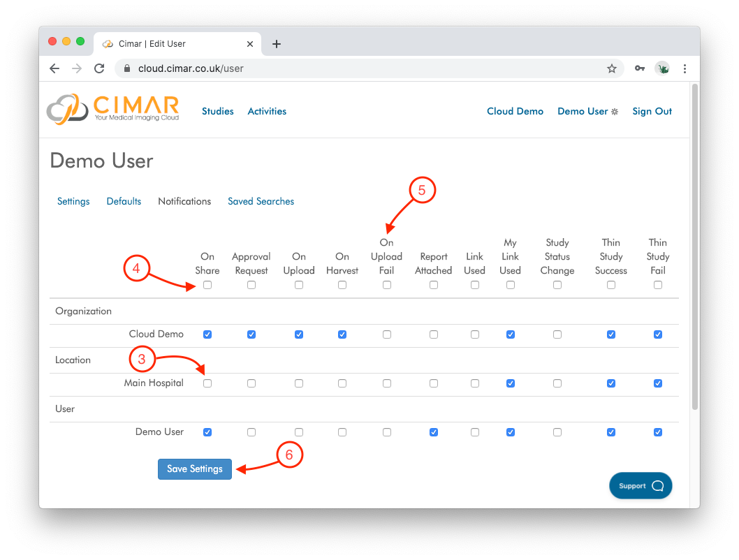Uncheck Thin Study Fail for Main Hospital
Image resolution: width=739 pixels, height=560 pixels.
(x=658, y=383)
